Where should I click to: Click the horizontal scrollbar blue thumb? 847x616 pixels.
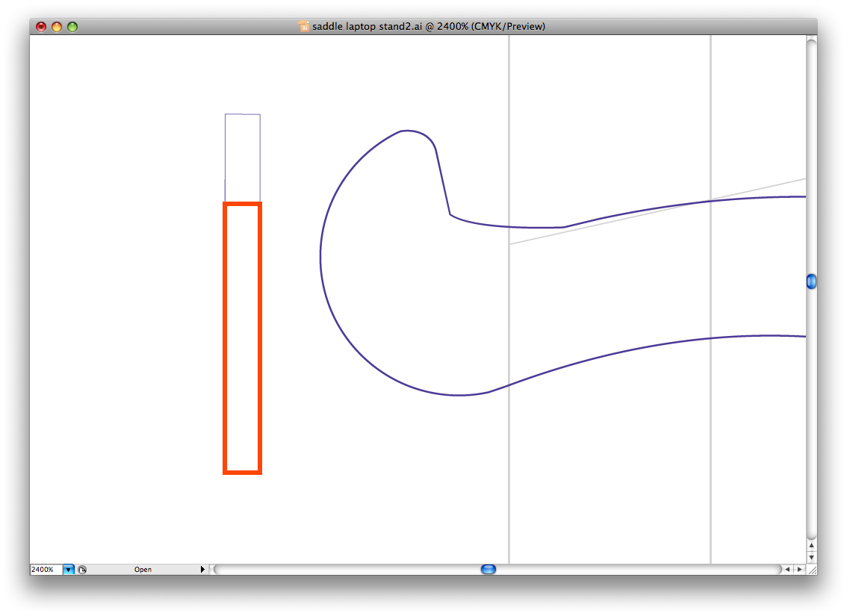point(488,569)
